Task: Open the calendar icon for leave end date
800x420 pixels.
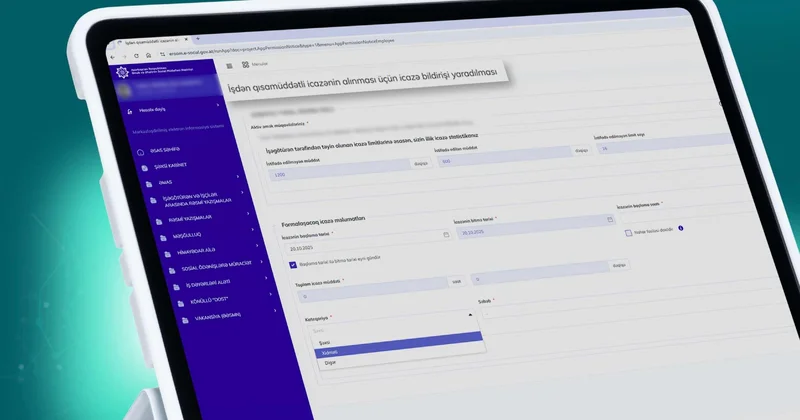Action: (609, 219)
